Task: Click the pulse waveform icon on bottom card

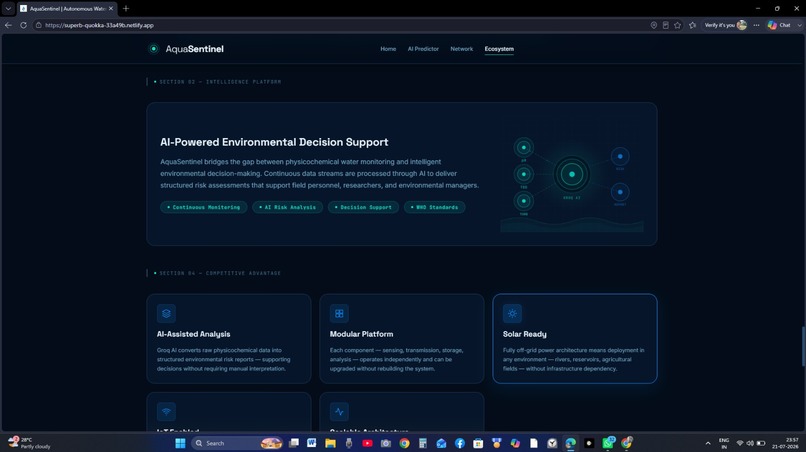Action: click(339, 411)
